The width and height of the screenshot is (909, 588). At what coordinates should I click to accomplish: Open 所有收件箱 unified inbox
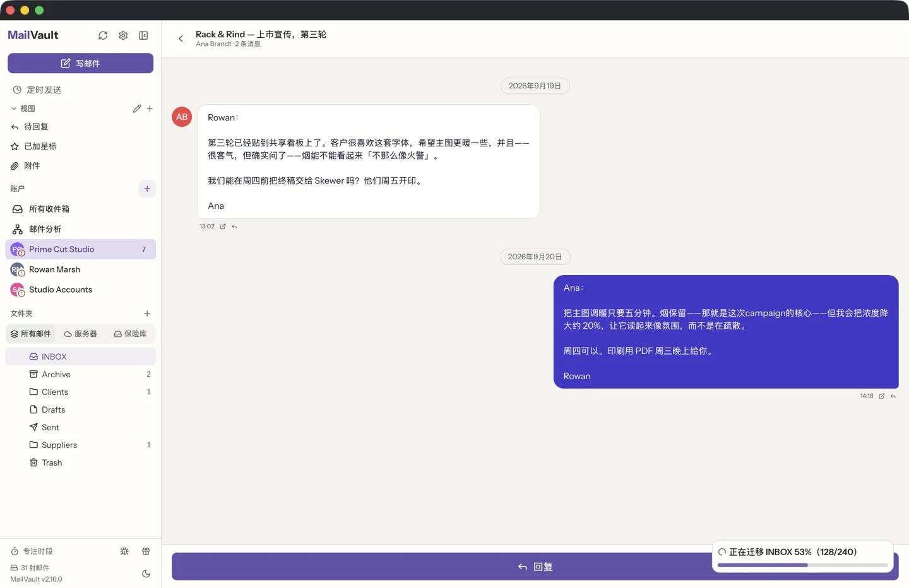pos(81,209)
